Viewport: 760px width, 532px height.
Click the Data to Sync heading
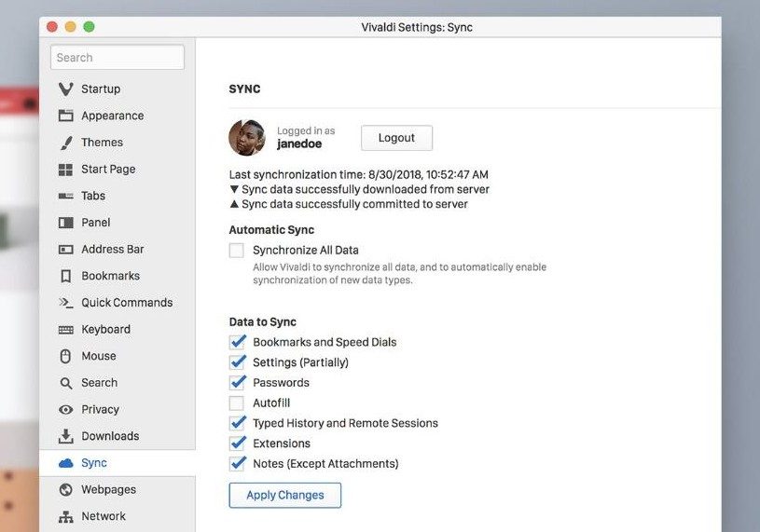click(263, 322)
